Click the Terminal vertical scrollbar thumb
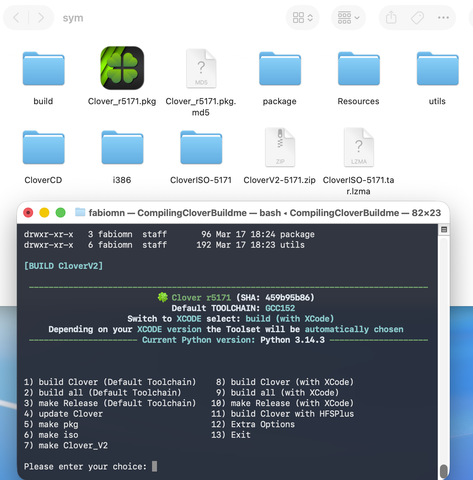Screen dimensions: 473x480 pos(444,471)
